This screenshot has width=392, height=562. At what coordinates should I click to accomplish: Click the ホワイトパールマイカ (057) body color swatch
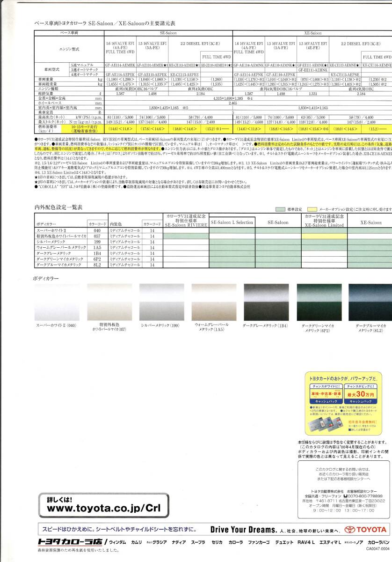(x=109, y=303)
